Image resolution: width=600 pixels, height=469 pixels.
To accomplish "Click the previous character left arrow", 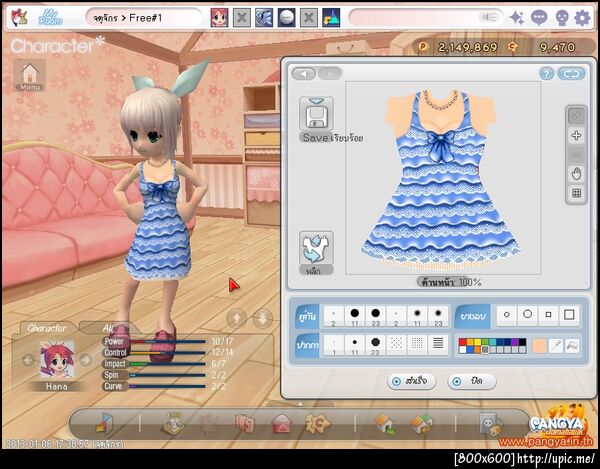I will coord(28,360).
